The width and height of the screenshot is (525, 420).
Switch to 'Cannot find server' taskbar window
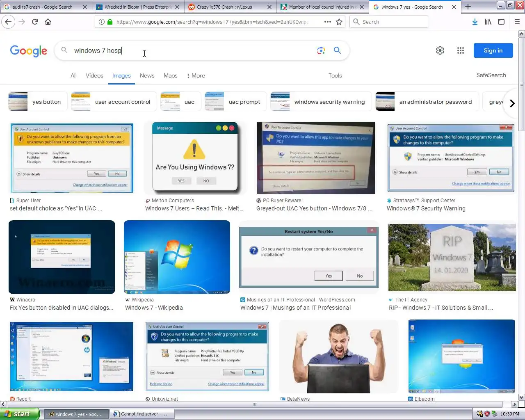coord(142,414)
